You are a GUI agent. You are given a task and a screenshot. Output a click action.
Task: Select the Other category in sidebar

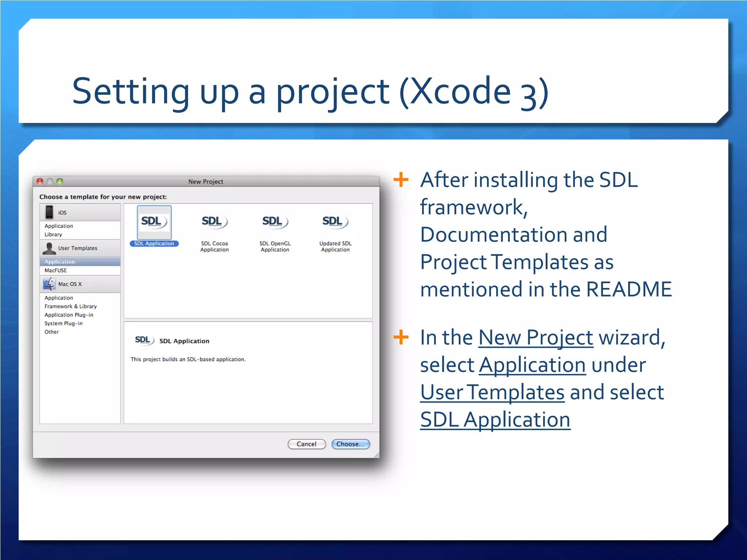point(51,332)
